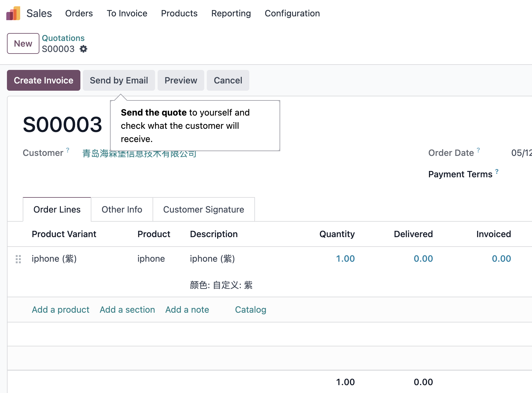Click Add a product link

61,310
